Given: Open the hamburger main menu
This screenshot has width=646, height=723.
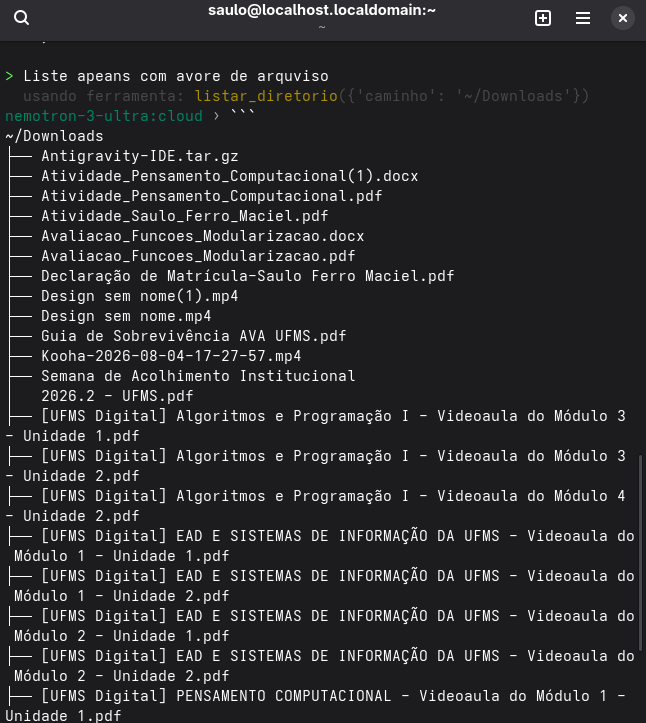Looking at the screenshot, I should (583, 18).
